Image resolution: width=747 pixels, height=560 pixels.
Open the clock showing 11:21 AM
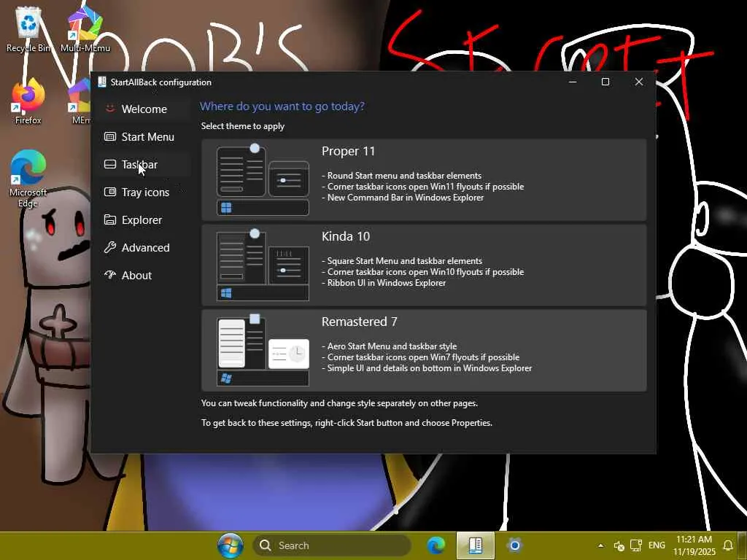[694, 545]
